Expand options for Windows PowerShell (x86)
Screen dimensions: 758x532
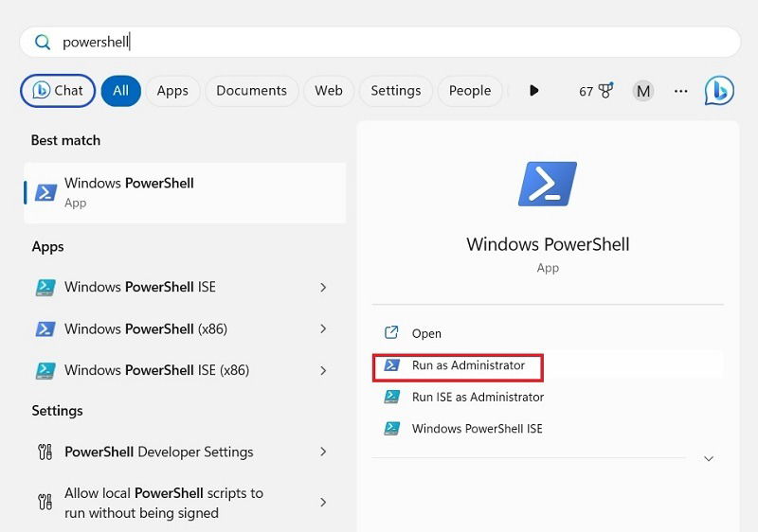[x=323, y=328]
